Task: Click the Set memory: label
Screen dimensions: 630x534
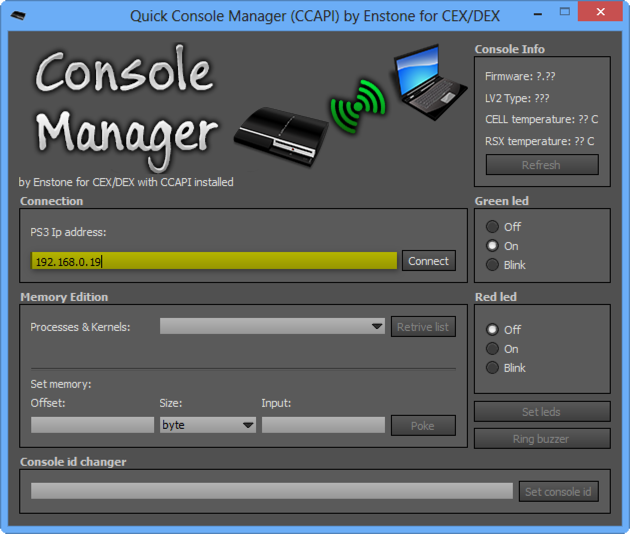Action: (61, 384)
